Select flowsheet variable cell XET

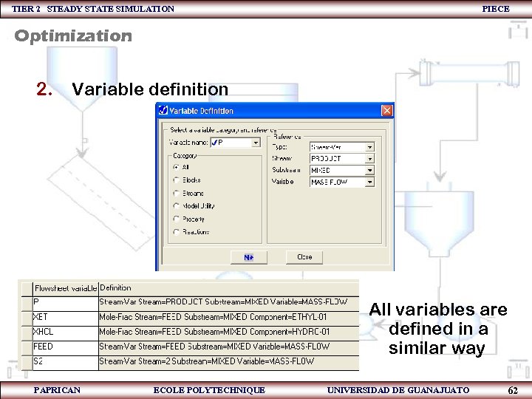point(66,318)
